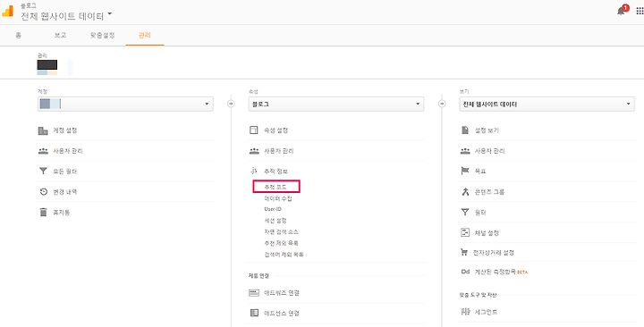This screenshot has width=644, height=327.
Task: Open the 추적 코드 link
Action: [275, 187]
